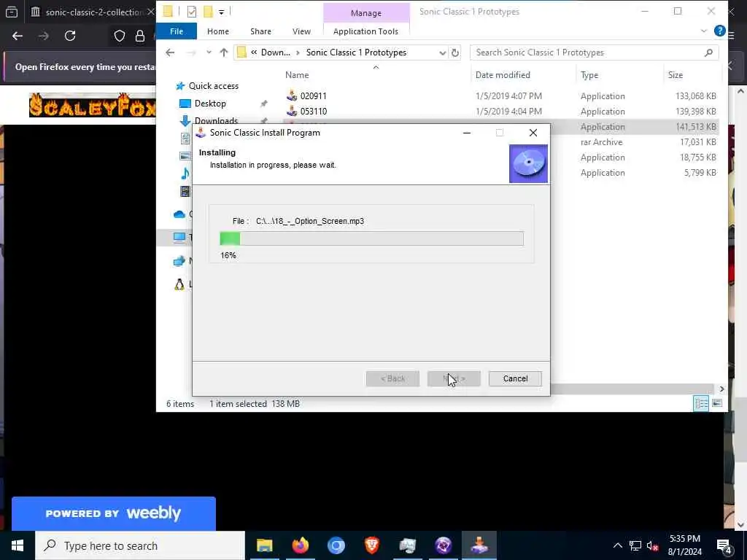Viewport: 747px width, 560px height.
Task: Click the Firefox shield tracking icon
Action: tap(119, 36)
